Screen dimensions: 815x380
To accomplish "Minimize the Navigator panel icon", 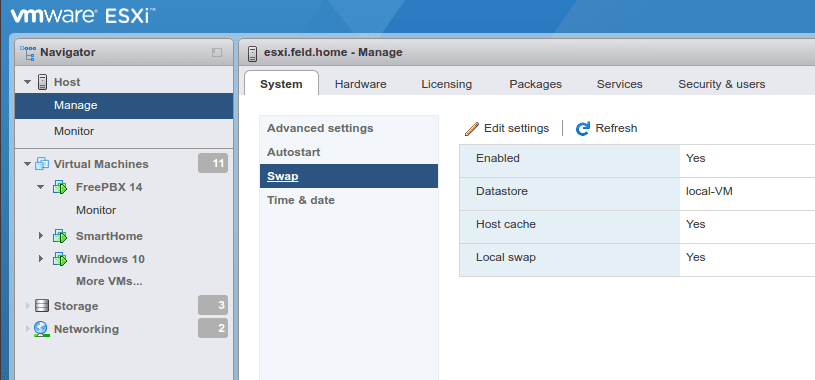I will (217, 53).
